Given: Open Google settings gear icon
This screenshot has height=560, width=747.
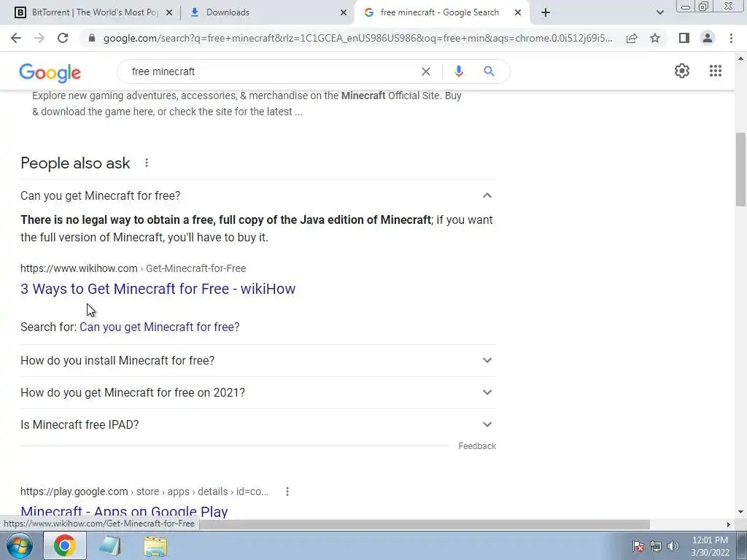Looking at the screenshot, I should (682, 71).
